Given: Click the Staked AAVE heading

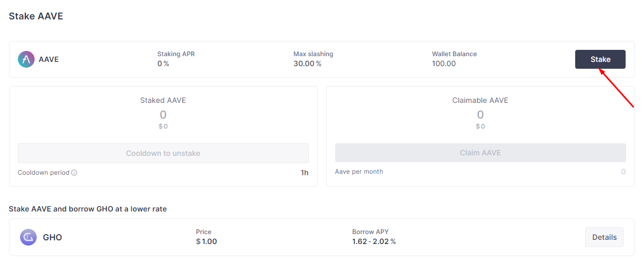Looking at the screenshot, I should click(x=163, y=100).
